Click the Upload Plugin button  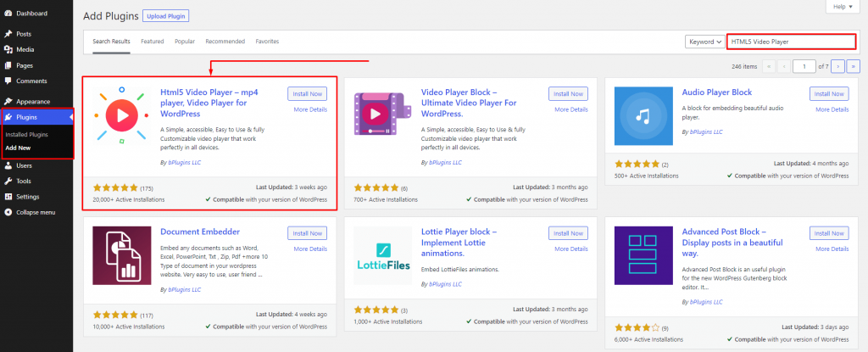click(x=166, y=16)
